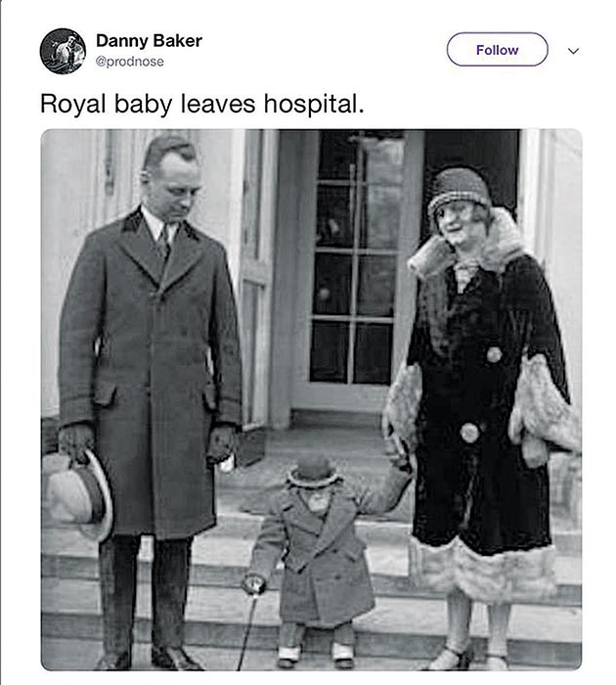Click Danny Baker's profile avatar
The image size is (616, 685).
coord(63,51)
